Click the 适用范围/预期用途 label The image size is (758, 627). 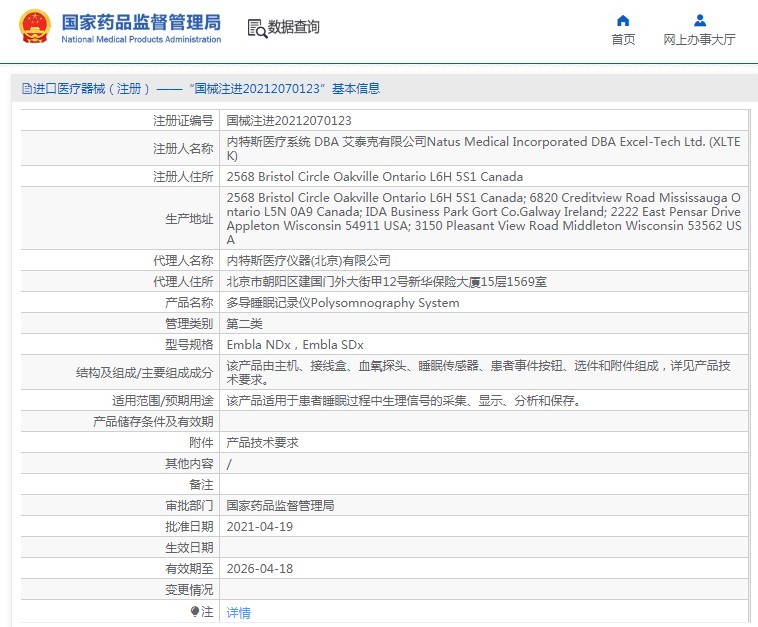pos(162,401)
